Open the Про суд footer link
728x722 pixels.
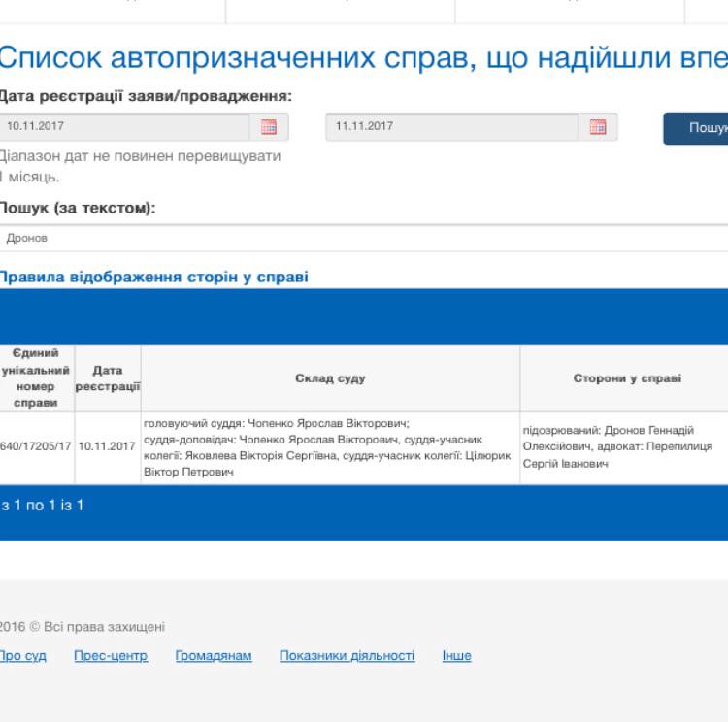click(22, 656)
